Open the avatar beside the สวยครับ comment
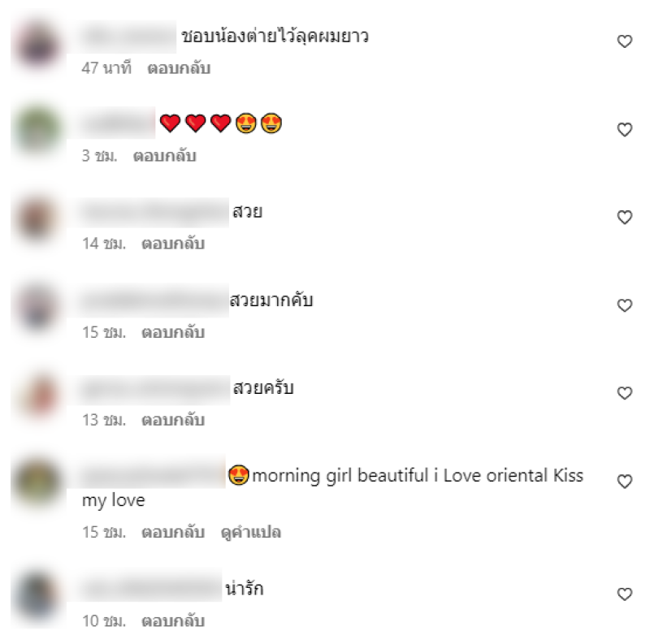 tap(38, 395)
